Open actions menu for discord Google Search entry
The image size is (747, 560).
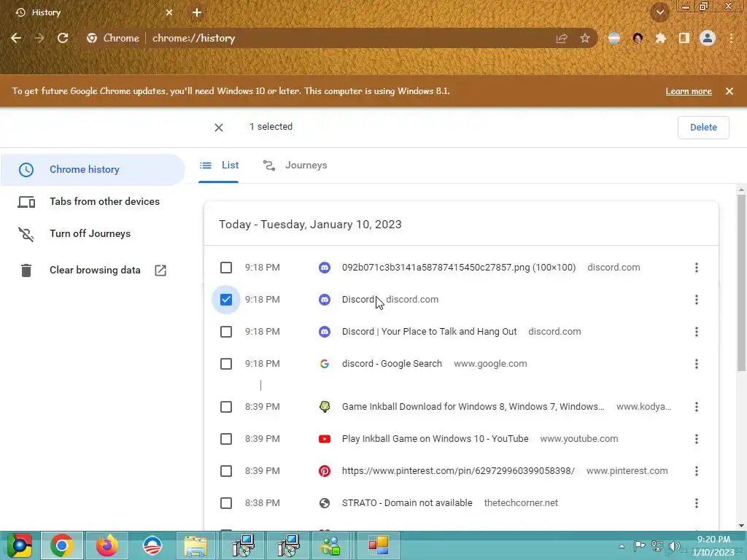point(697,364)
